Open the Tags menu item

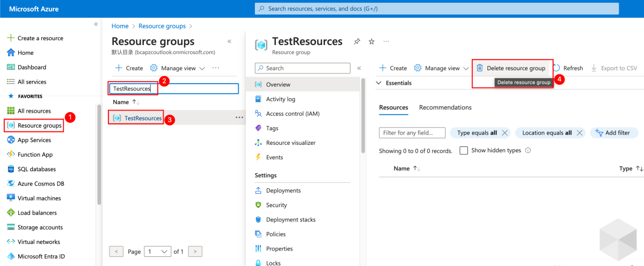coord(272,128)
